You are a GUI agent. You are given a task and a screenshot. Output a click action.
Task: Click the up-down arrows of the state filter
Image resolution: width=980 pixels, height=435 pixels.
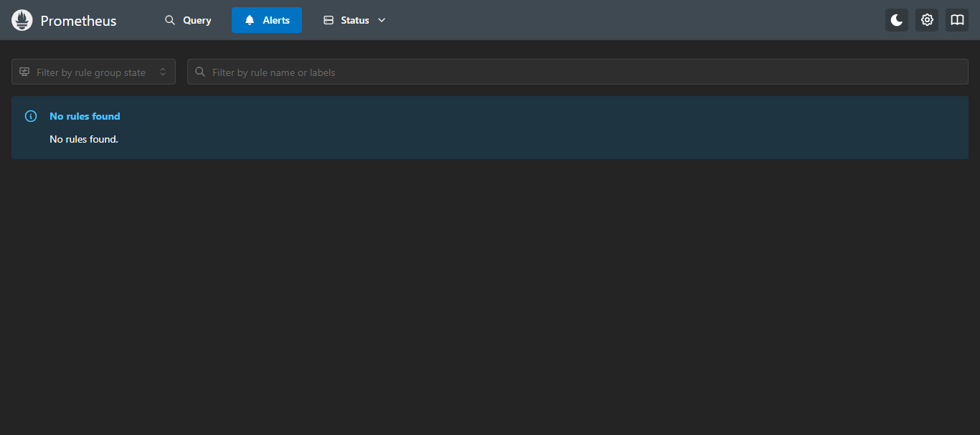tap(163, 72)
